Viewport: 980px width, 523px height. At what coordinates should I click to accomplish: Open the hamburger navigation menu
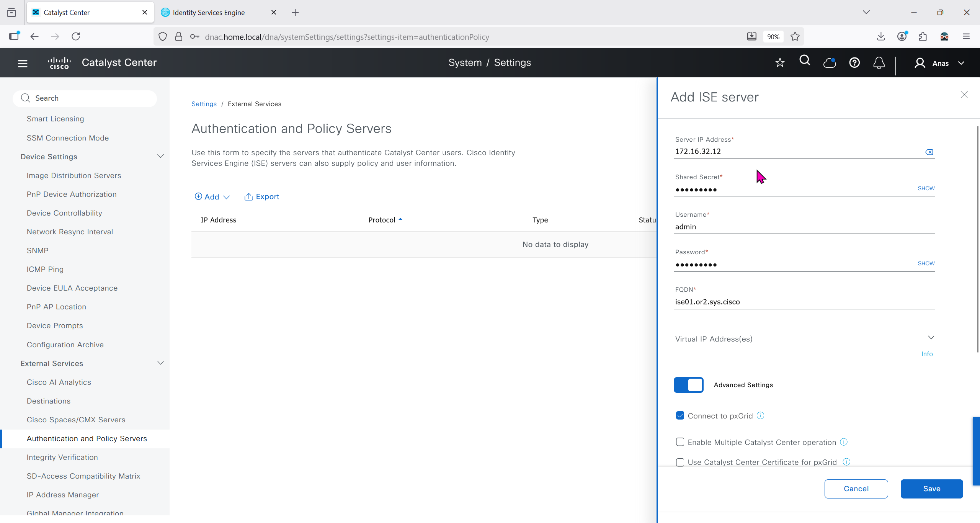(x=23, y=63)
